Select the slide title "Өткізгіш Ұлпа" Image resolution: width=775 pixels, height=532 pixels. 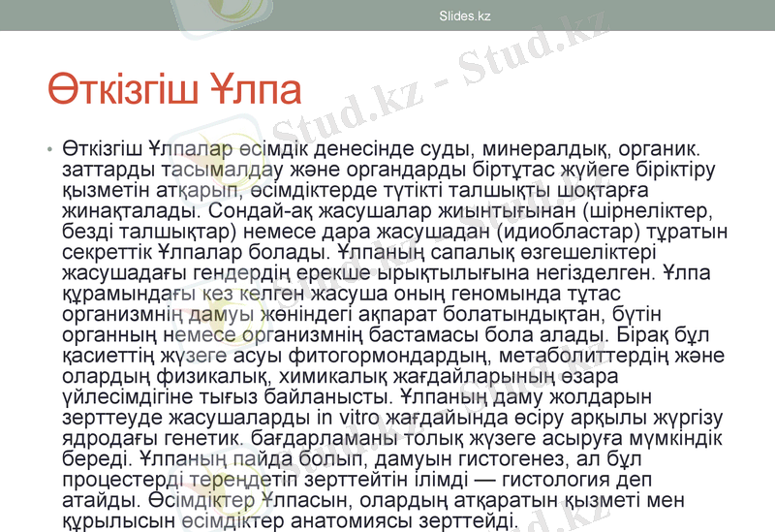[174, 90]
